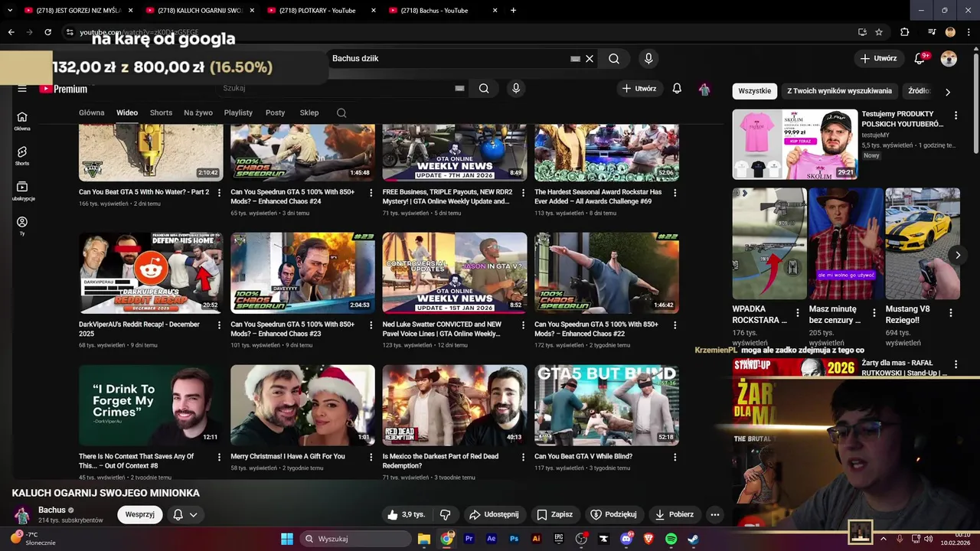
Task: Open the channel Posty tab
Action: pyautogui.click(x=275, y=112)
